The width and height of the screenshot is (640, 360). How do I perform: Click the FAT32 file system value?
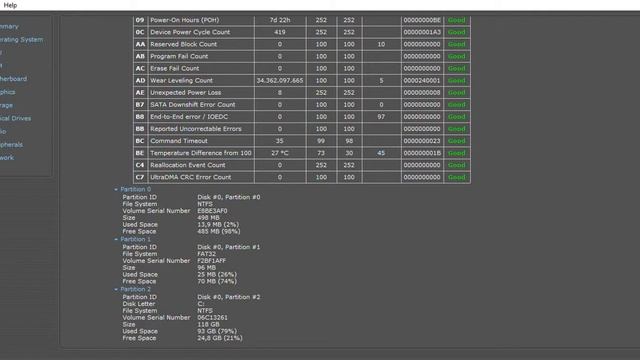207,254
